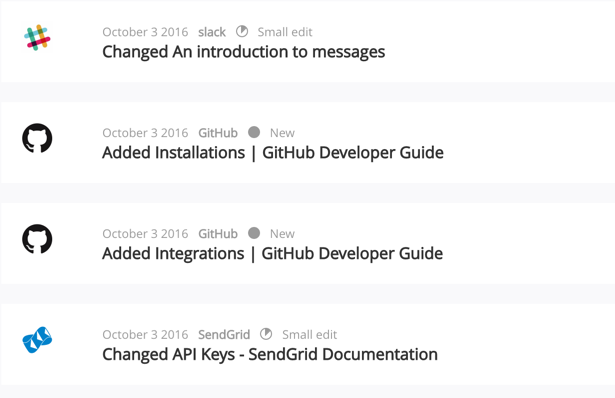Open 'Added Integrations | GitHub Developer Guide'
Viewport: 615px width, 398px height.
273,253
